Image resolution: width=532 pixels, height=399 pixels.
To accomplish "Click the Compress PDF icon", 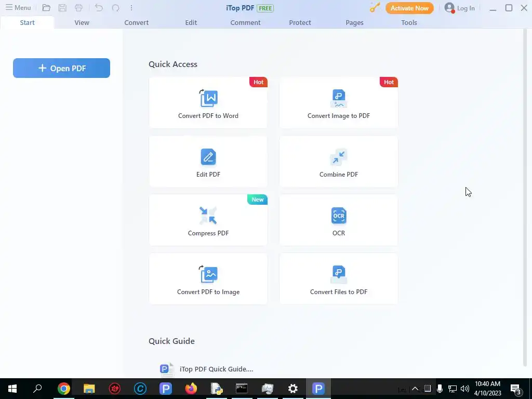I will pyautogui.click(x=208, y=216).
